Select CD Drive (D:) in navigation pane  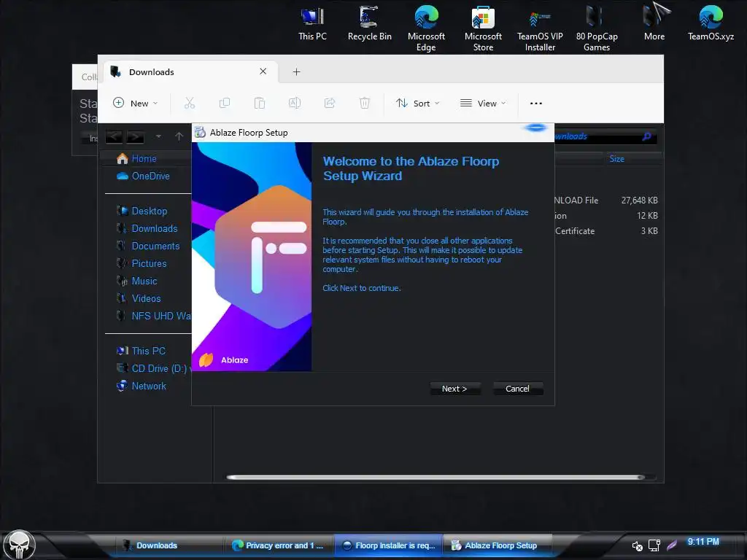point(153,368)
